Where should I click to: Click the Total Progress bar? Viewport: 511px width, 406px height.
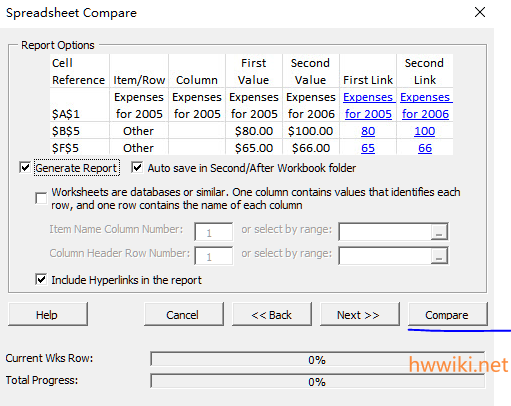click(318, 381)
